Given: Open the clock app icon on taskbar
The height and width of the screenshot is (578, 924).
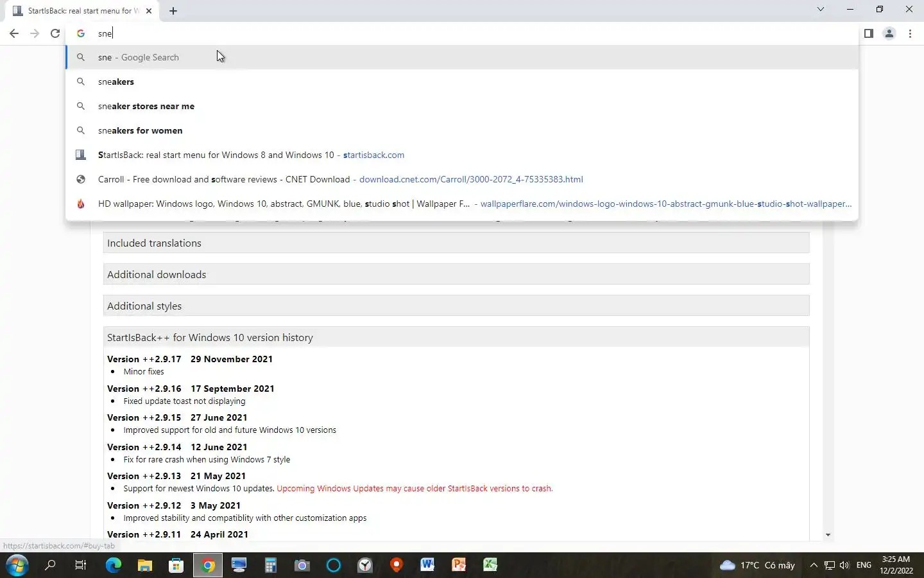Looking at the screenshot, I should (365, 565).
